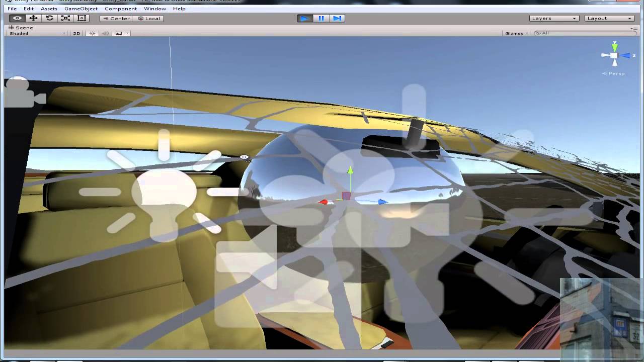Screen dimensions: 644x362
Task: Click the Play button
Action: tap(304, 18)
